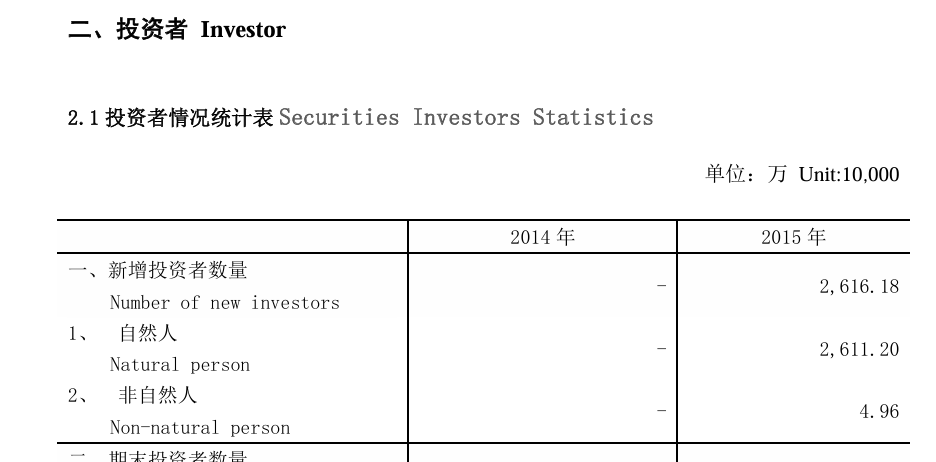Click the "Number of new investors" text
The image size is (936, 462).
(x=224, y=302)
